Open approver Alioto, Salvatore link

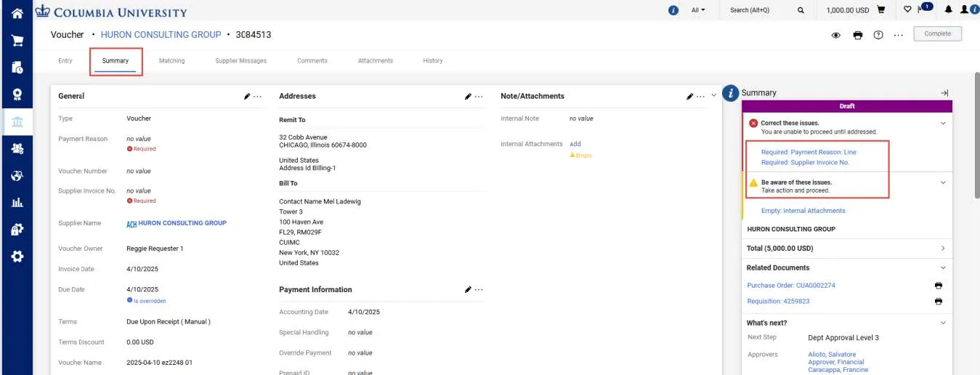(x=832, y=355)
